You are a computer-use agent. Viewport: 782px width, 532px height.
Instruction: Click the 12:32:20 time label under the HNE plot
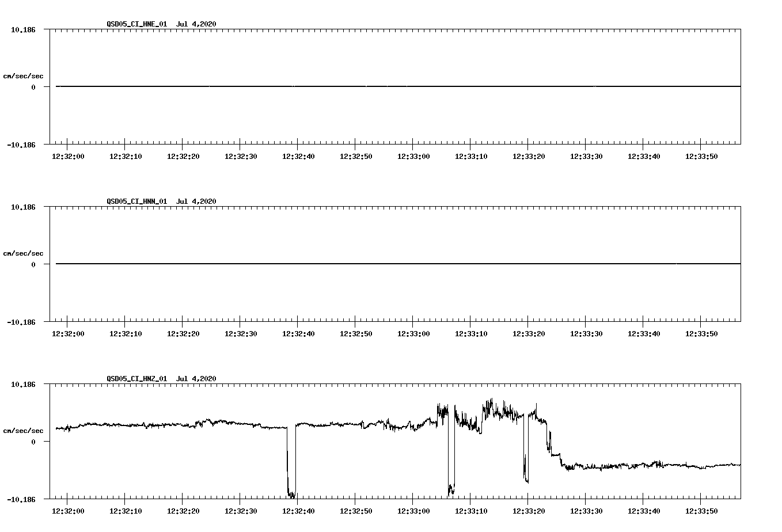pyautogui.click(x=183, y=157)
